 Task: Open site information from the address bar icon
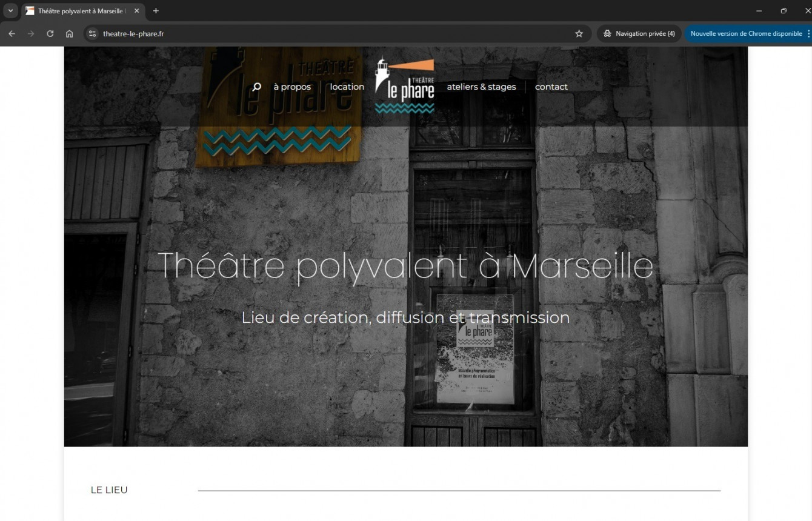pyautogui.click(x=92, y=33)
